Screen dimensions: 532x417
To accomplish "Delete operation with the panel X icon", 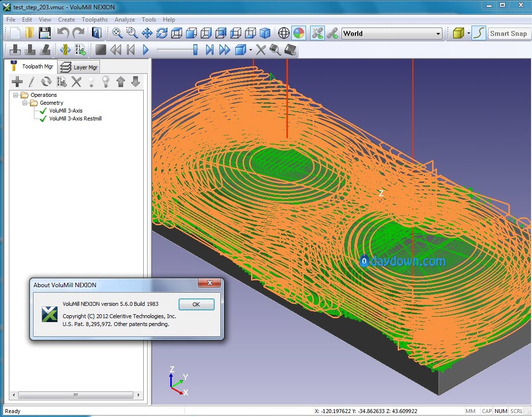I will [x=76, y=82].
